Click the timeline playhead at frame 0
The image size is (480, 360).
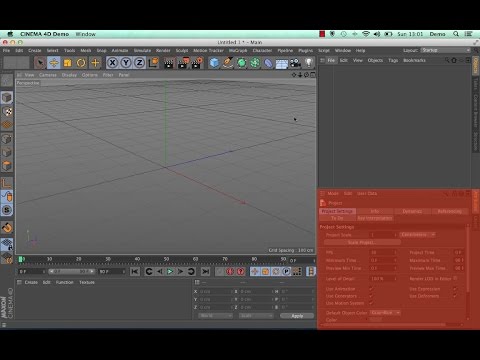pos(21,259)
